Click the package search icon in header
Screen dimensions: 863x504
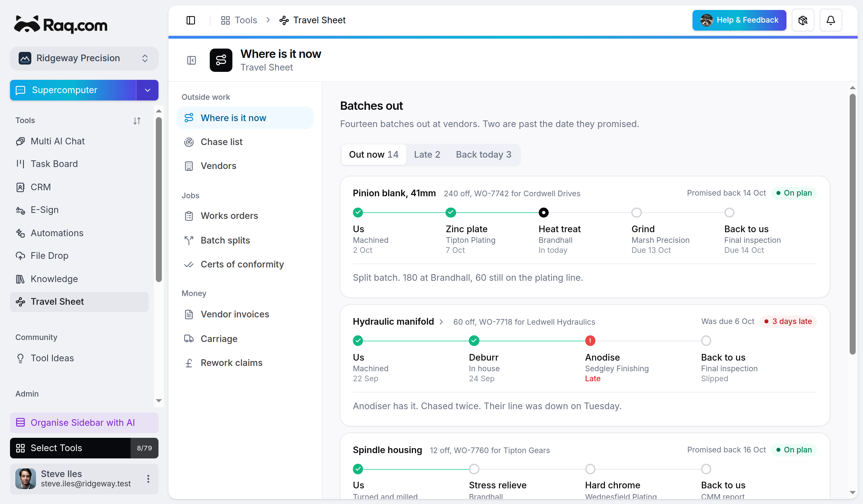[x=803, y=20]
